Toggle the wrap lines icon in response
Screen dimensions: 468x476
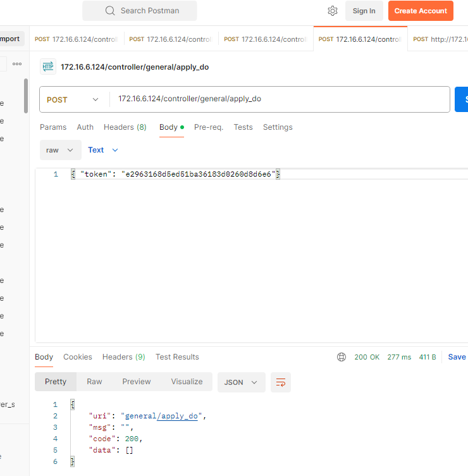[281, 382]
